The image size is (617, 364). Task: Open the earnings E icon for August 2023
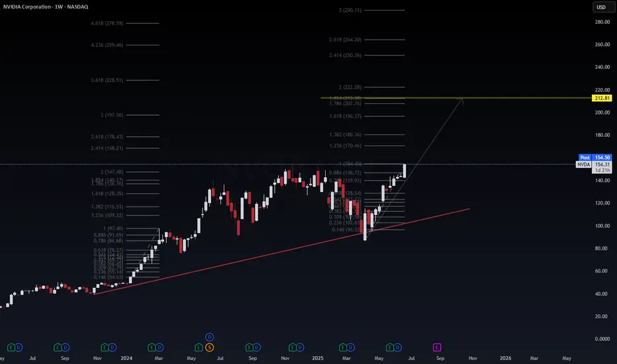pos(58,347)
